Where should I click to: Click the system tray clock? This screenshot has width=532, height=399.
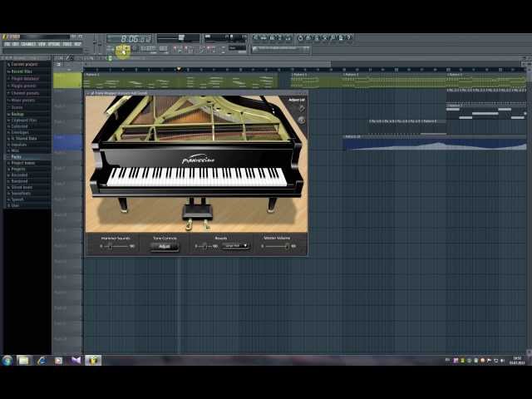click(x=517, y=360)
